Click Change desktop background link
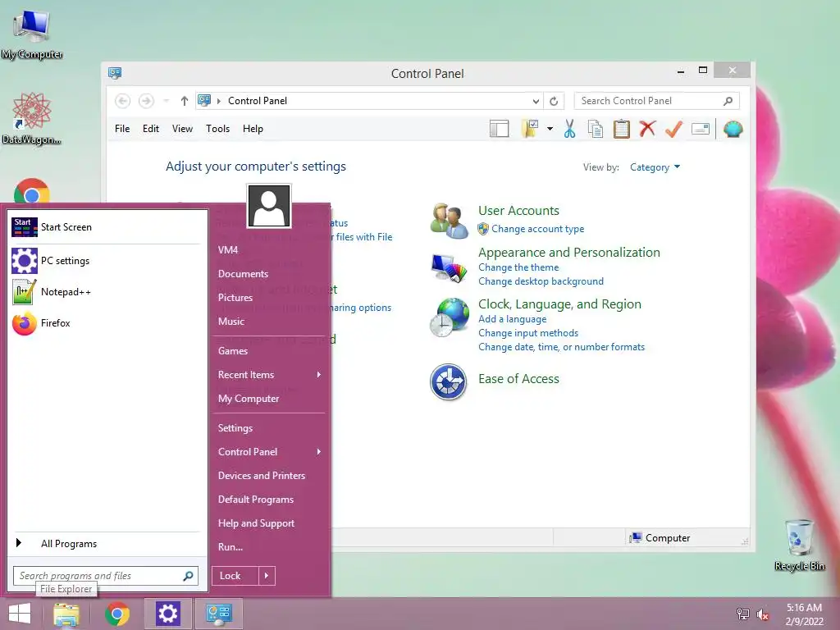This screenshot has height=630, width=840. coord(541,281)
